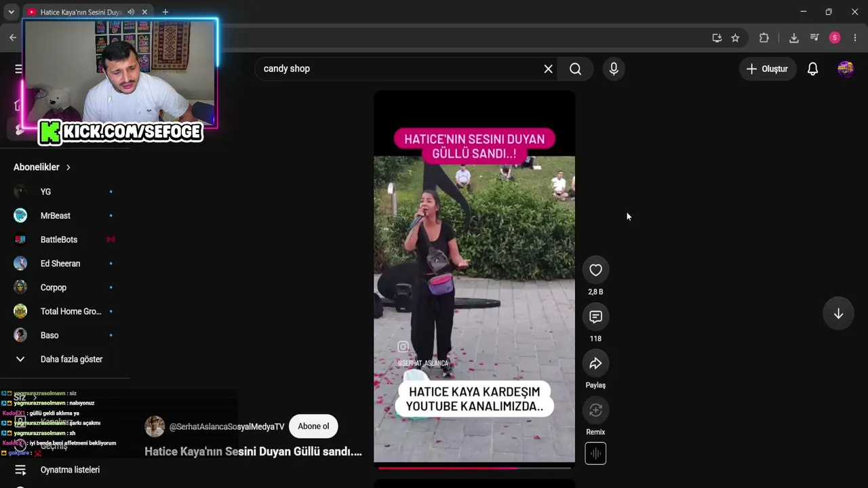Subscribe with the Abone ol button
Viewport: 868px width, 488px height.
(313, 426)
